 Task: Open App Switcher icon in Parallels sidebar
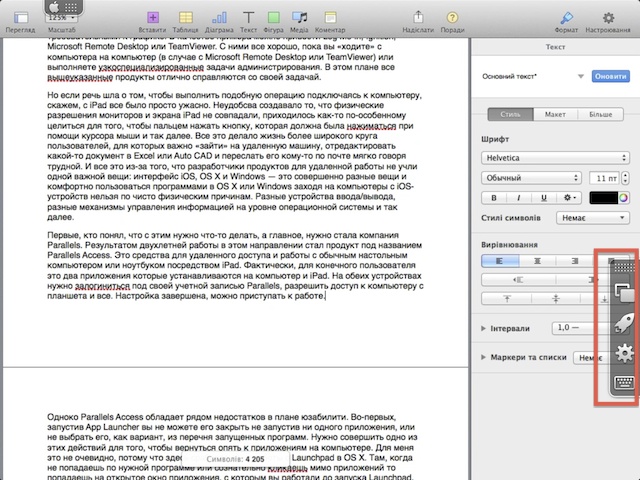pos(624,293)
